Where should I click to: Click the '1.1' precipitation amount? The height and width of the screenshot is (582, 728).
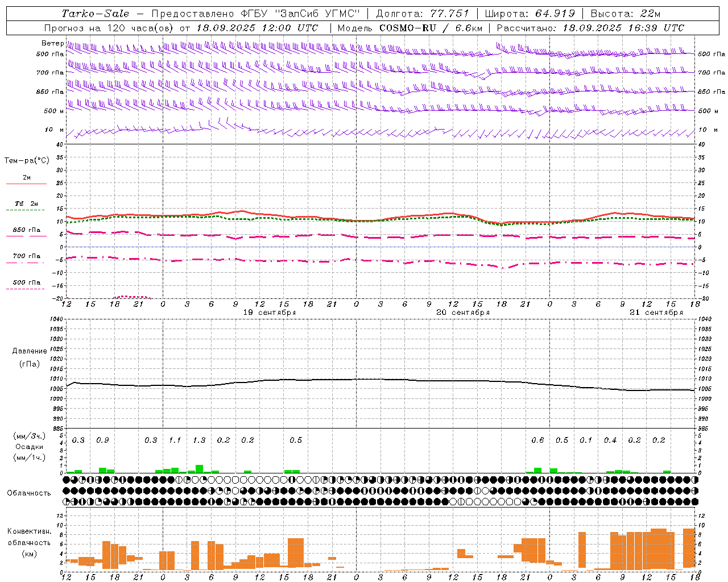[x=175, y=440]
